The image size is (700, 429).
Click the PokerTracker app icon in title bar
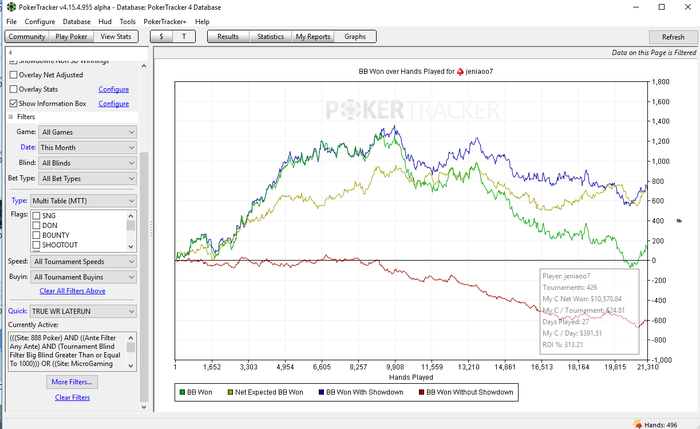pyautogui.click(x=11, y=7)
